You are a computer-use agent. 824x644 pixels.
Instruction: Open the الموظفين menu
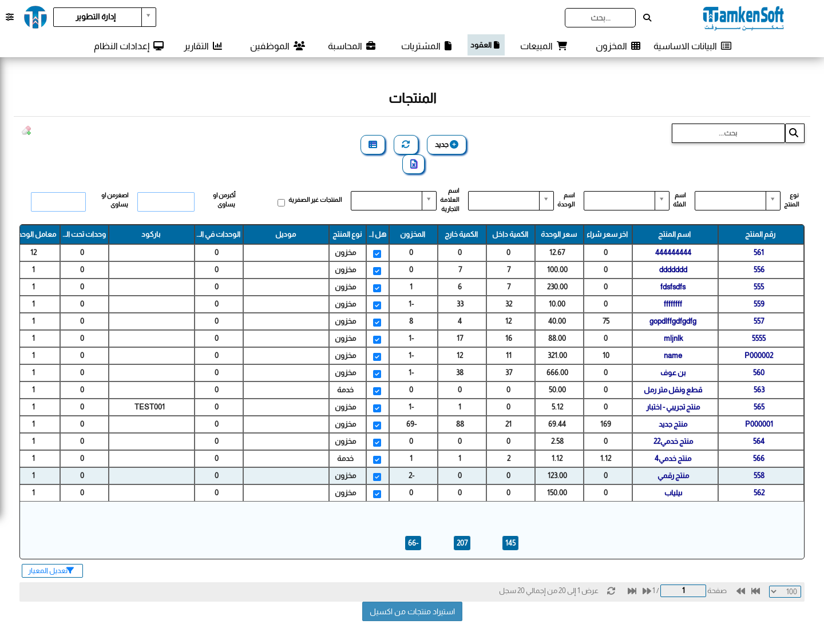(278, 46)
